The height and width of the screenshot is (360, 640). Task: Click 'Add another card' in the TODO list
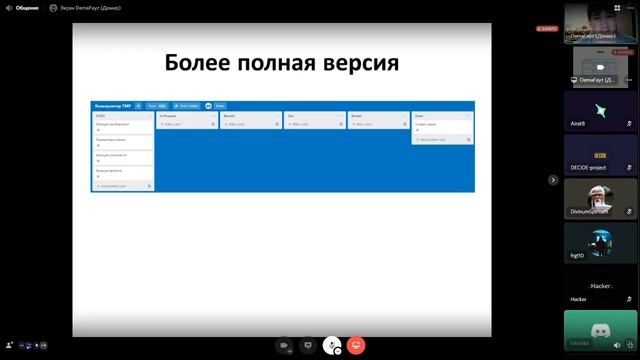coord(112,186)
